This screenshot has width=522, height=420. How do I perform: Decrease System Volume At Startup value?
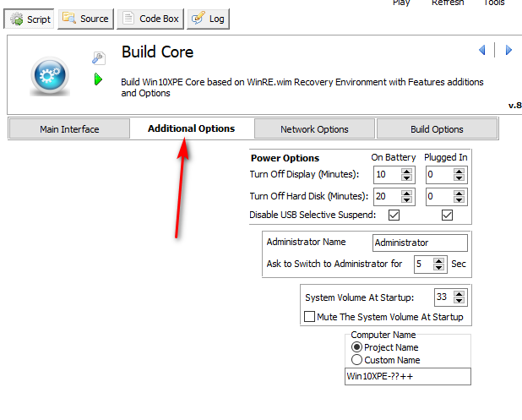(x=459, y=301)
